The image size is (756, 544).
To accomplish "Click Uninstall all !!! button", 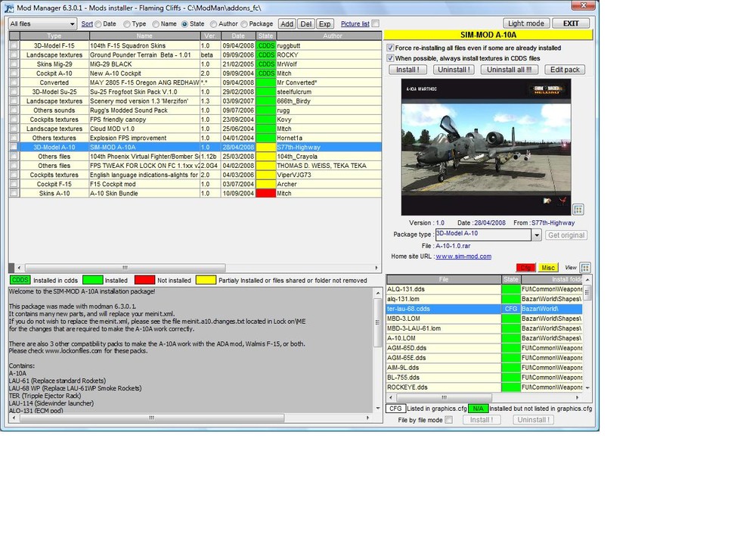I will pyautogui.click(x=509, y=70).
